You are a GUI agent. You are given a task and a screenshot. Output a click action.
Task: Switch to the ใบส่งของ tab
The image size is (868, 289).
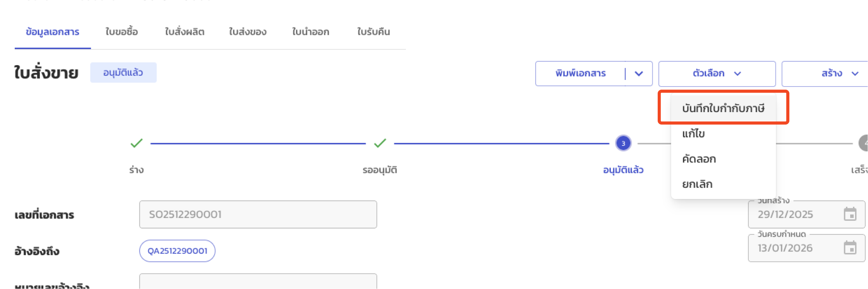point(248,32)
